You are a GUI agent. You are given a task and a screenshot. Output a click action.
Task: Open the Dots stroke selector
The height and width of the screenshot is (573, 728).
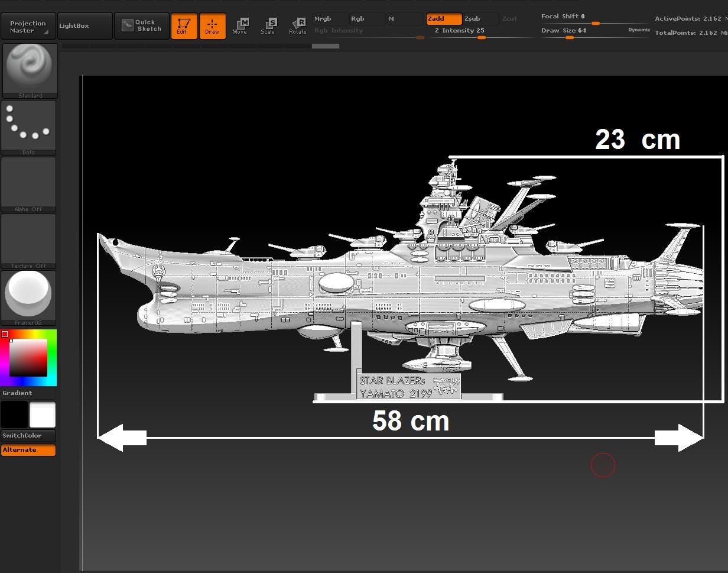[x=28, y=124]
